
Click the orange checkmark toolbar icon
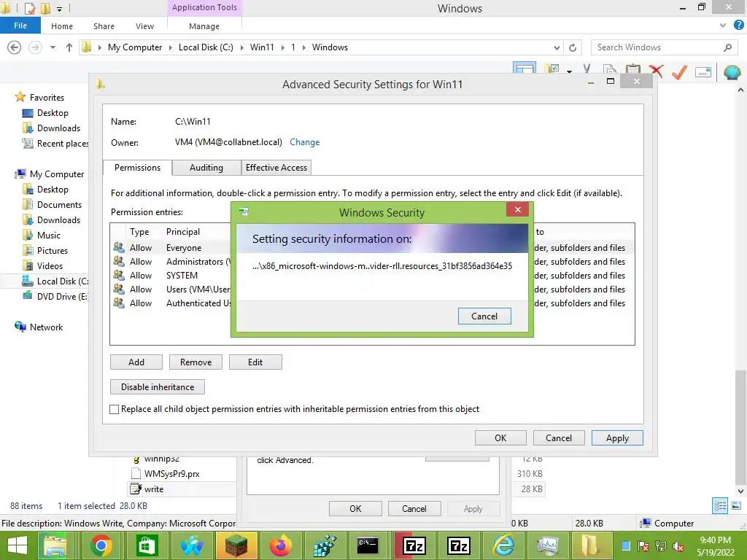(679, 71)
